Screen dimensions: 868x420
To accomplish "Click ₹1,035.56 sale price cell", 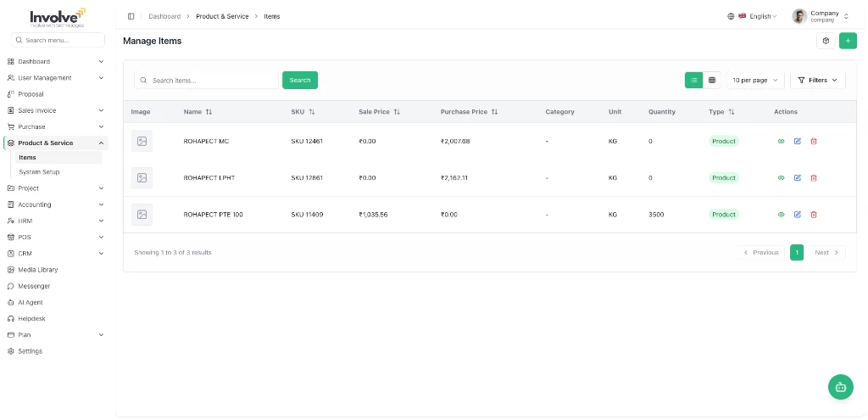I will coord(373,215).
